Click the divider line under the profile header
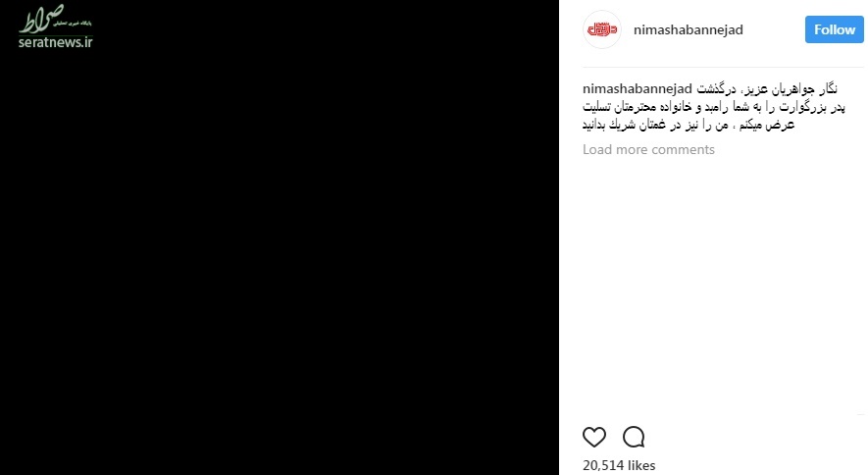868x475 pixels. 723,67
